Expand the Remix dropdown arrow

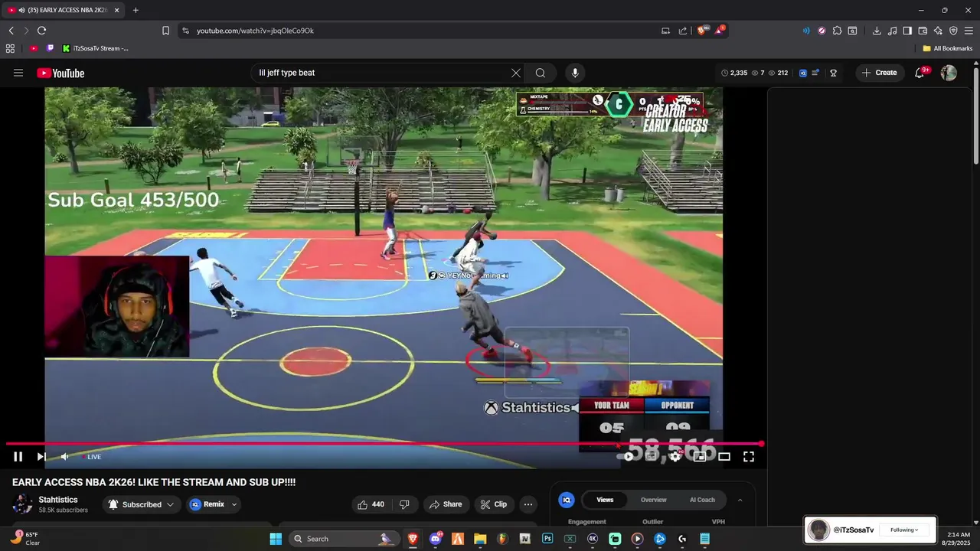(234, 504)
